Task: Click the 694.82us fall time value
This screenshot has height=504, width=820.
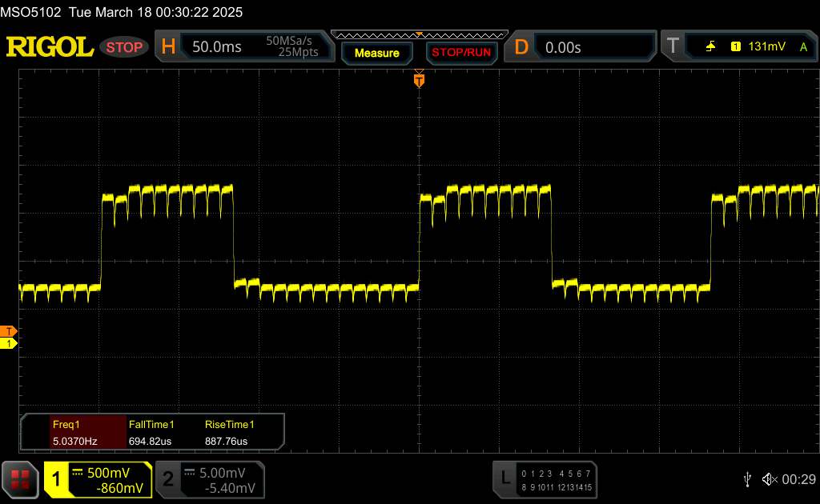Action: (150, 442)
